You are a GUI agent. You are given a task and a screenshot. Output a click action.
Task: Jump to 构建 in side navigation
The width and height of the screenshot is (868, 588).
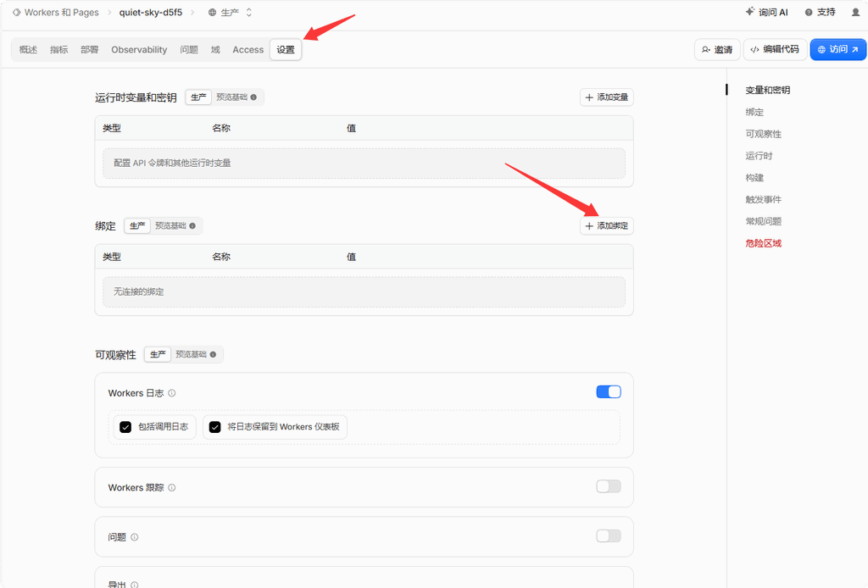[754, 178]
